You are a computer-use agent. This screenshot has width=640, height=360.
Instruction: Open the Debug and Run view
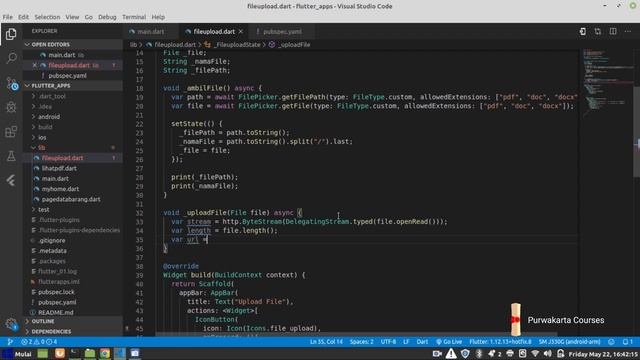(11, 107)
